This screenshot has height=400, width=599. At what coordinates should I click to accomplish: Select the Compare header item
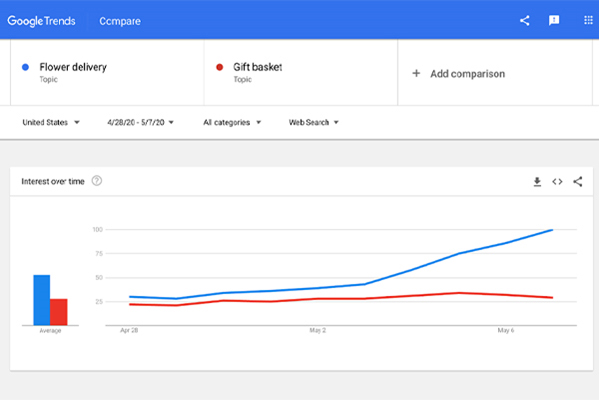tap(120, 21)
